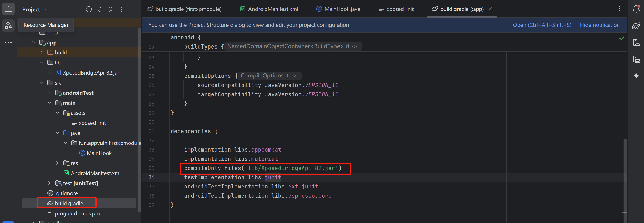Collapse the lib folder
The image size is (644, 223).
click(42, 62)
